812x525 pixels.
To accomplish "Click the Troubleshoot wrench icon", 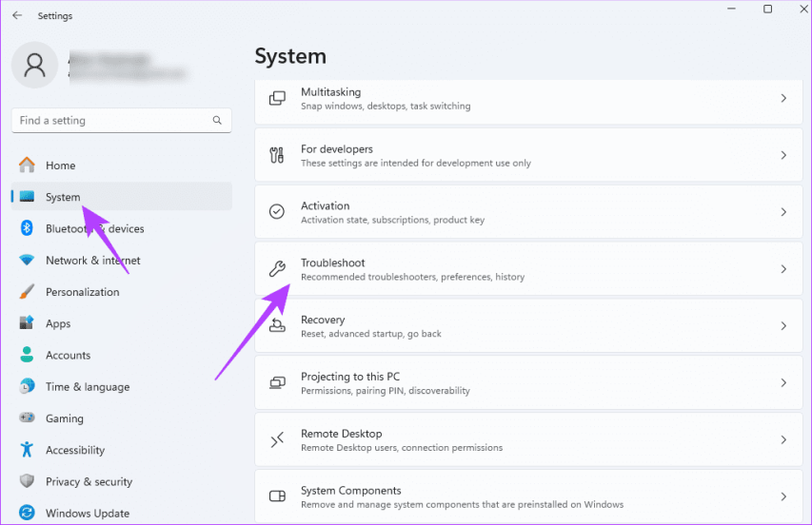I will (277, 269).
